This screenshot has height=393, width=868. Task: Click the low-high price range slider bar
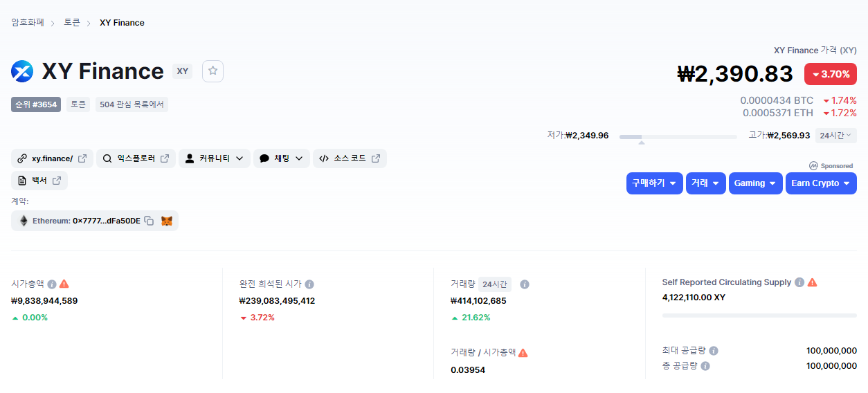tap(678, 137)
